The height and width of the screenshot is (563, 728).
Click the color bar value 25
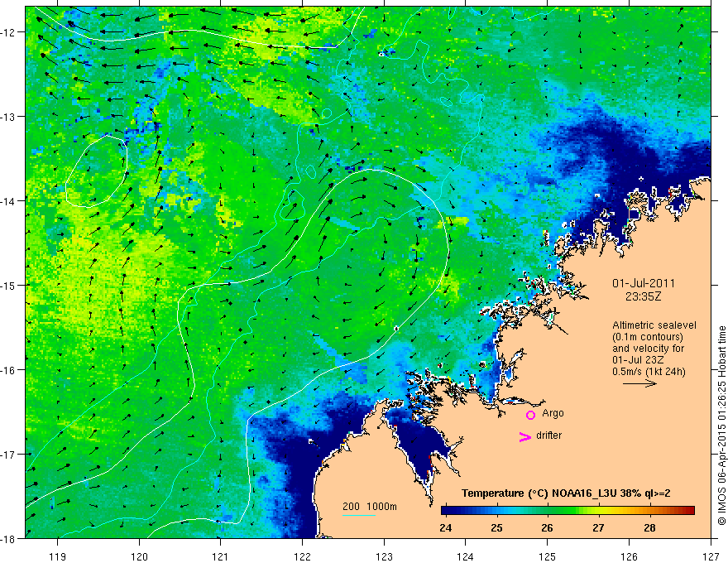(497, 527)
